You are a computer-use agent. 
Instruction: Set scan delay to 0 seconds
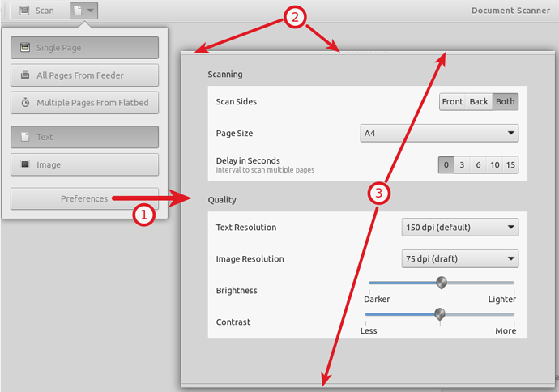[446, 165]
